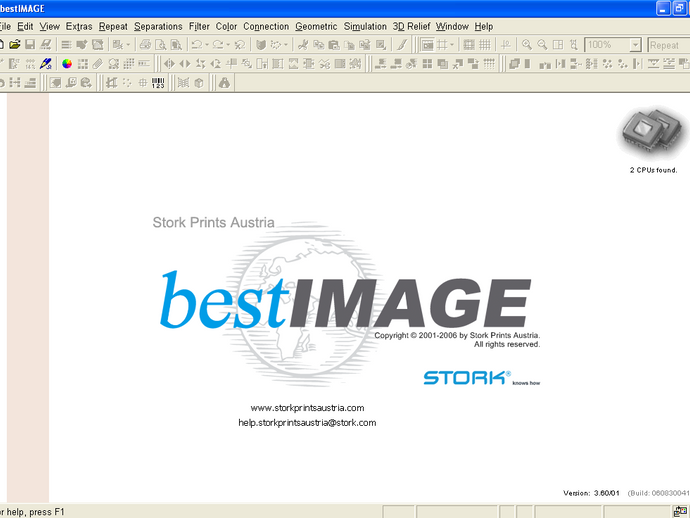This screenshot has height=518, width=690.
Task: Open the Color menu
Action: (226, 26)
